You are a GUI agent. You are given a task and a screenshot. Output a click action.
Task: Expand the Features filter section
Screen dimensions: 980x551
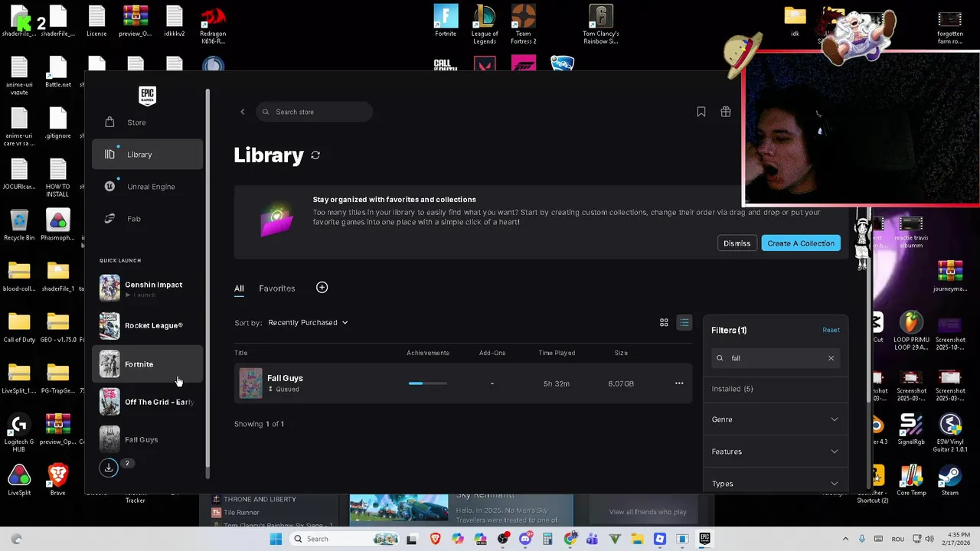coord(775,452)
